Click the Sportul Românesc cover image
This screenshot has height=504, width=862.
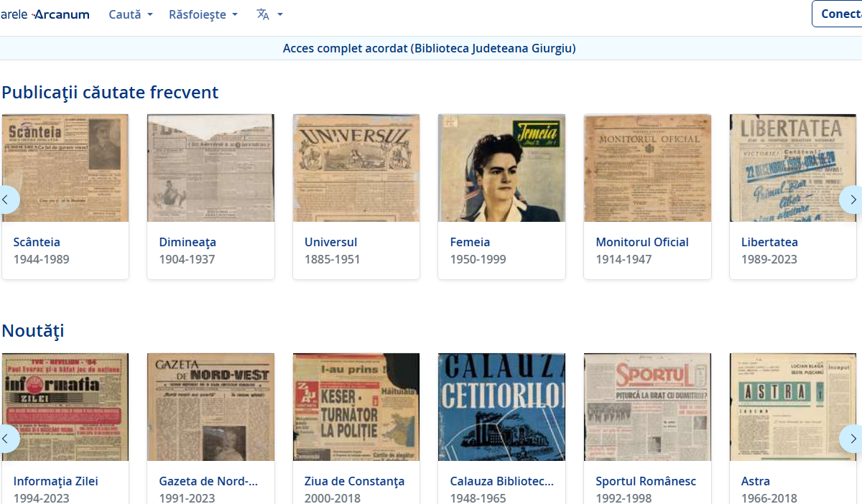click(x=647, y=407)
